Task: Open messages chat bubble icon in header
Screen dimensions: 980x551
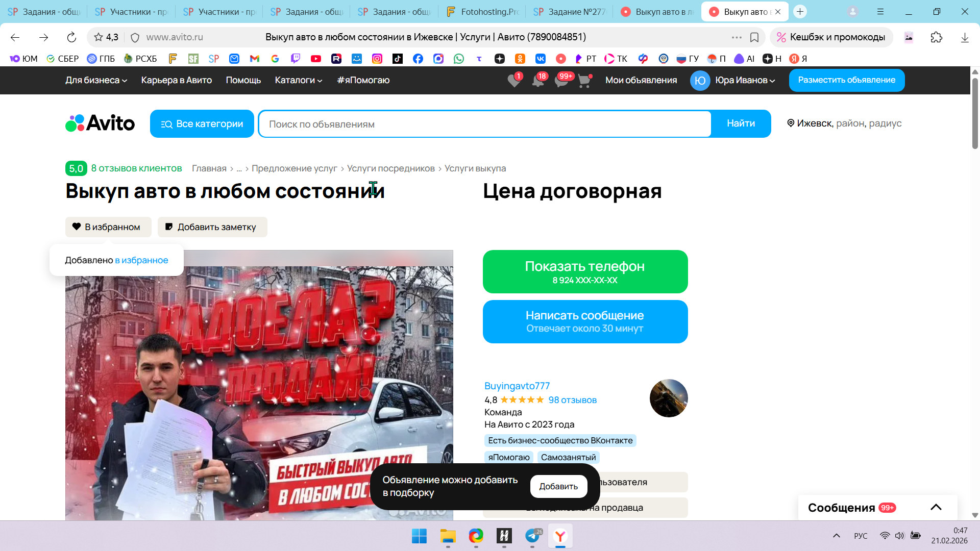Action: 561,81
